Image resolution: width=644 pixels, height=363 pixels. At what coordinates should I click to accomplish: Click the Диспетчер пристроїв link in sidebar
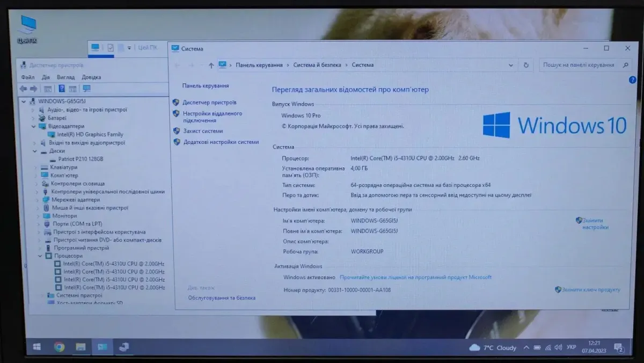pos(209,103)
